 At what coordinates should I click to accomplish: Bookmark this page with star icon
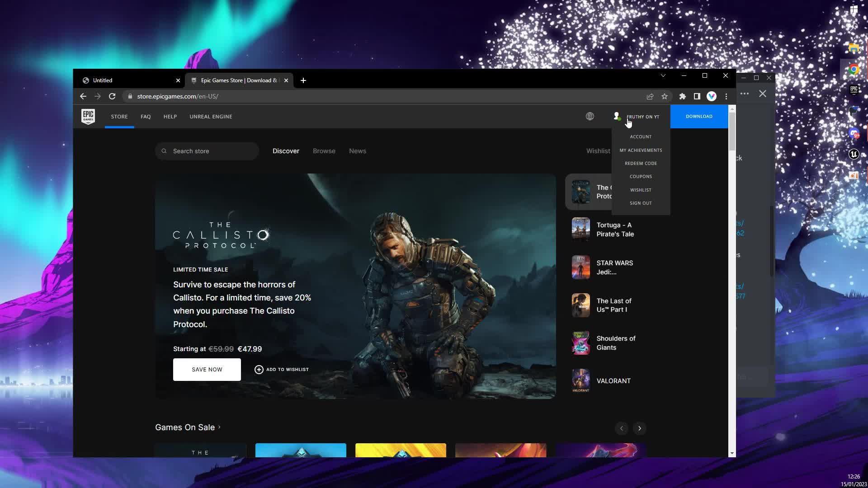665,96
